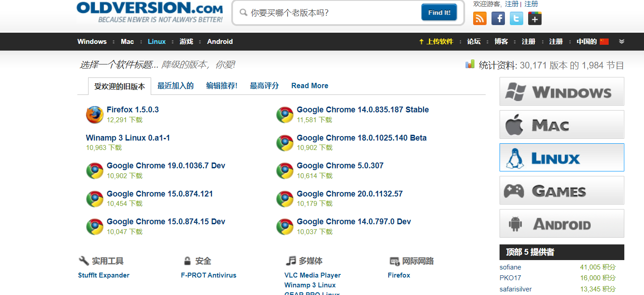
Task: Click the music note icon for 多媒体
Action: coord(291,261)
